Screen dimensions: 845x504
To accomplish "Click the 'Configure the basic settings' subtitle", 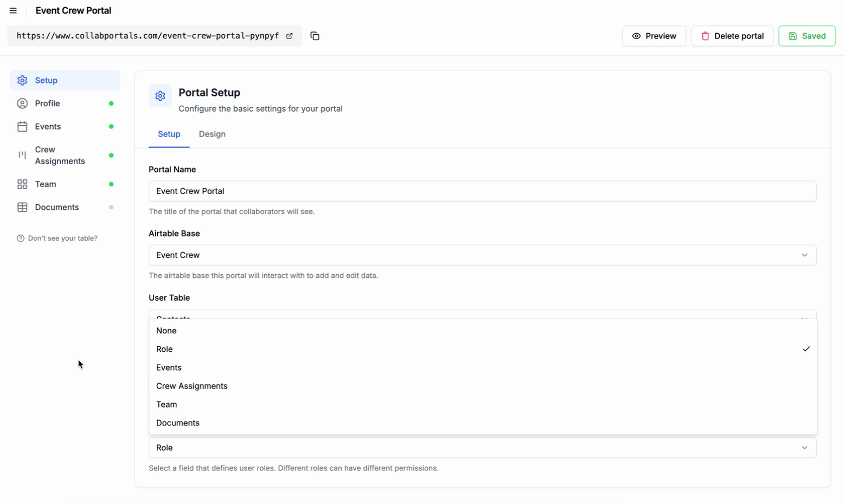I will 260,109.
